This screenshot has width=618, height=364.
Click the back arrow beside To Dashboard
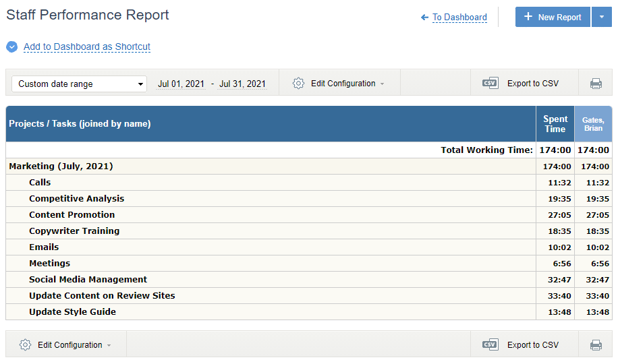click(424, 18)
